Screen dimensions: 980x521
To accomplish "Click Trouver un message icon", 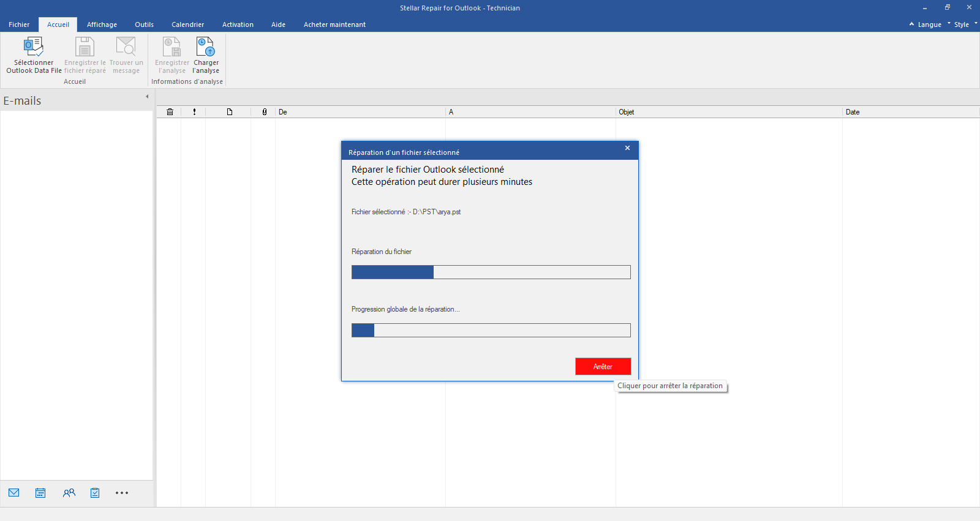I will coord(126,47).
